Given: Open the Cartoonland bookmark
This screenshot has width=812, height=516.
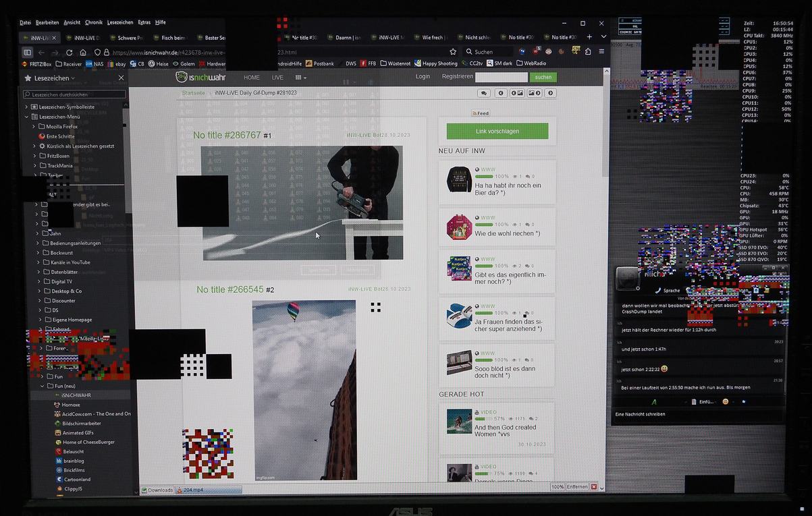Looking at the screenshot, I should pos(72,480).
